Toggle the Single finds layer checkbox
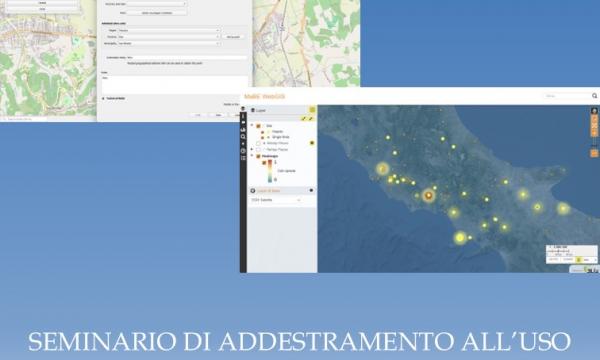 (262, 137)
